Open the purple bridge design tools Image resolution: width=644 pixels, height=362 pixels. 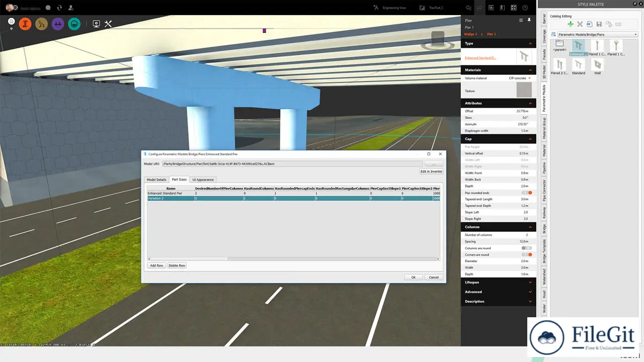coord(58,24)
